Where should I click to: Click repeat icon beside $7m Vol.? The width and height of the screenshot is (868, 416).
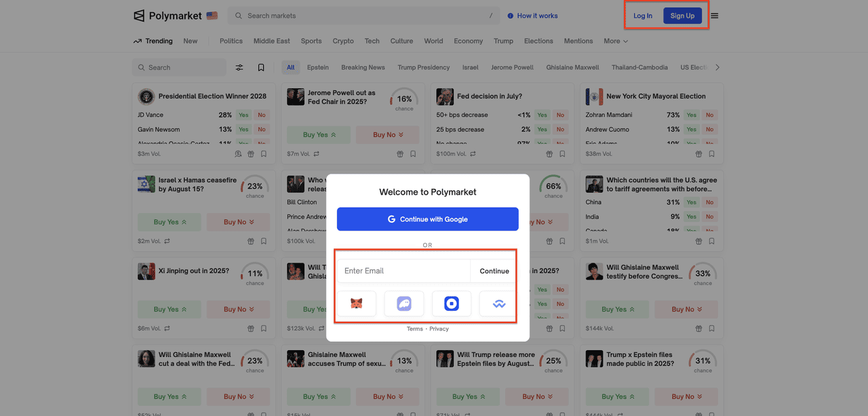[317, 154]
